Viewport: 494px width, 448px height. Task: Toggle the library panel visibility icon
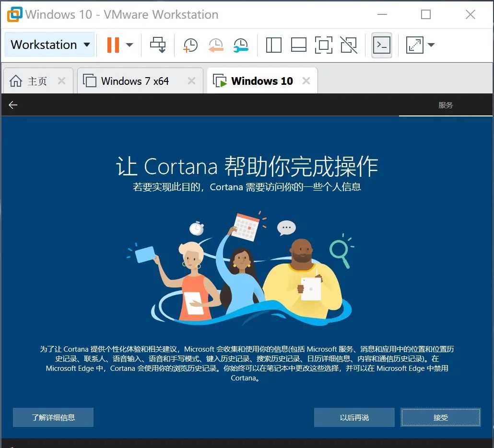tap(273, 45)
